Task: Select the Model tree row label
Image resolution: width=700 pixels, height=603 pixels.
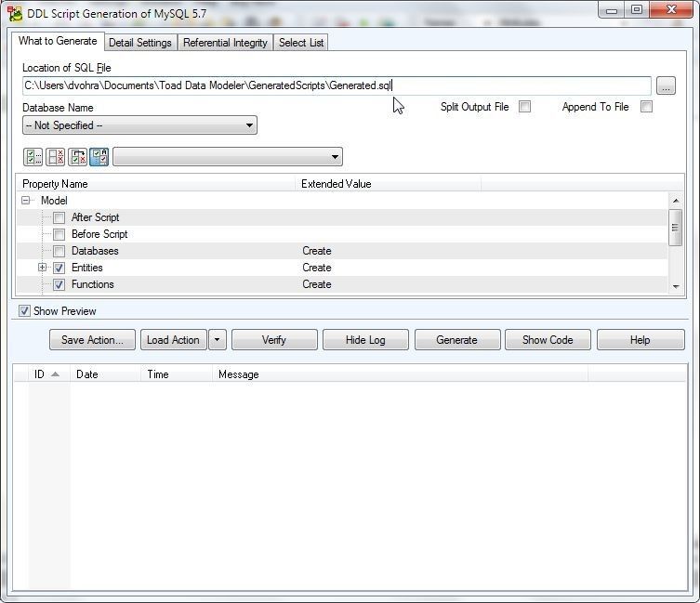Action: [54, 201]
